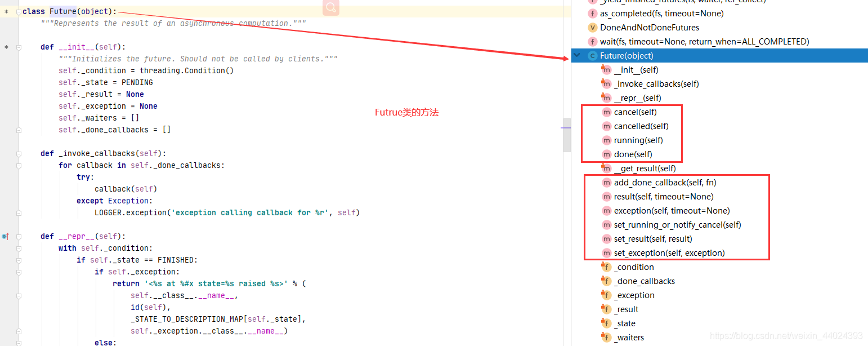Click the __get_result(self) method icon
Screen dimensions: 868x346
tap(606, 168)
